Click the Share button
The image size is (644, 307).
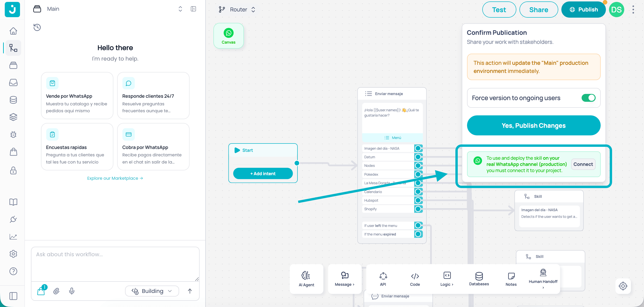pyautogui.click(x=538, y=10)
